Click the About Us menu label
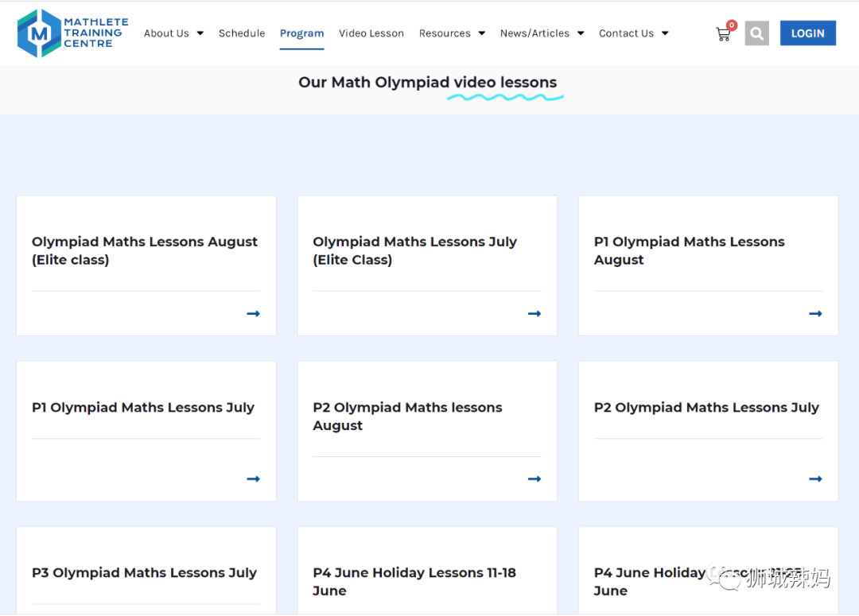The image size is (859, 616). [x=166, y=33]
